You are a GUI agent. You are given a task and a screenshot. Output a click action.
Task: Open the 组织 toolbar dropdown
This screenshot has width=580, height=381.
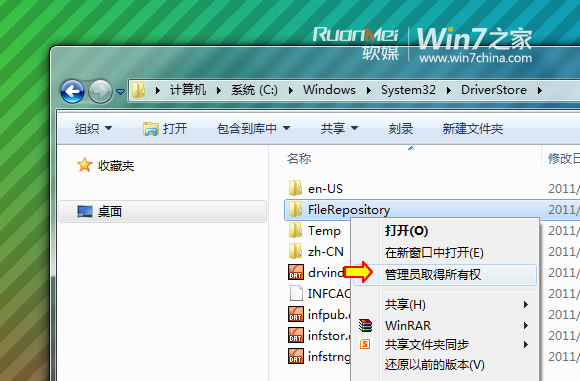click(x=93, y=129)
